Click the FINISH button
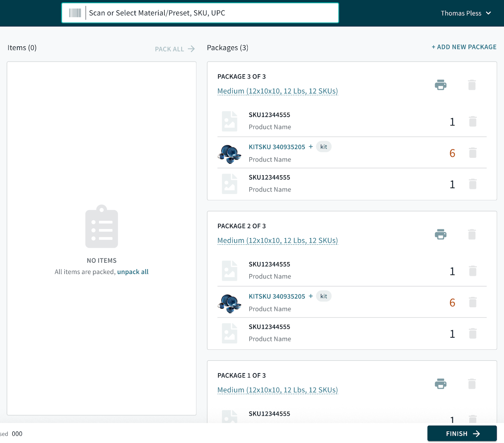This screenshot has height=443, width=504. pyautogui.click(x=462, y=434)
